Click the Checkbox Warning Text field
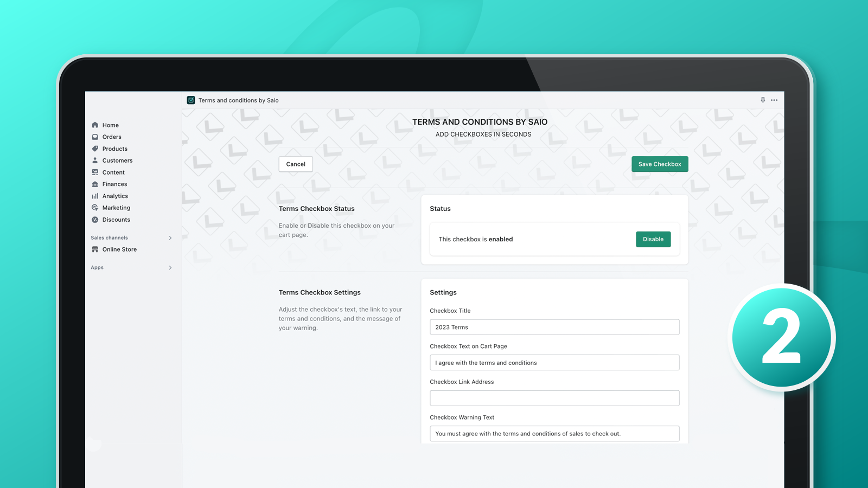This screenshot has height=488, width=868. pyautogui.click(x=554, y=434)
